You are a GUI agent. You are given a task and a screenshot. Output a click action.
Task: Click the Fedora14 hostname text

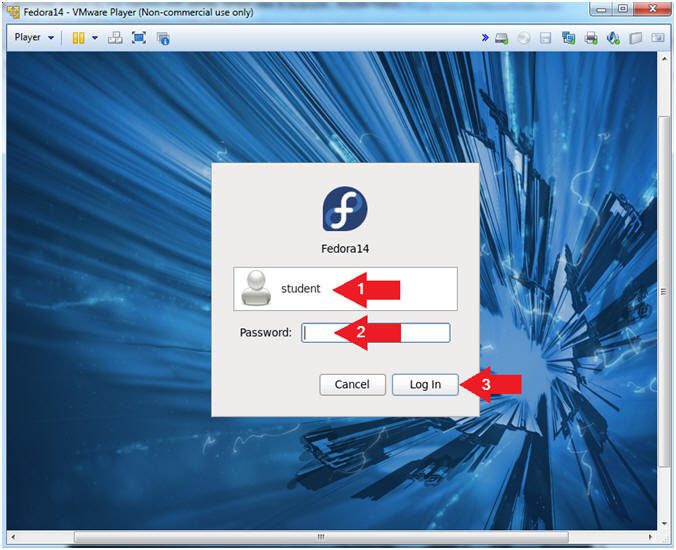point(345,249)
